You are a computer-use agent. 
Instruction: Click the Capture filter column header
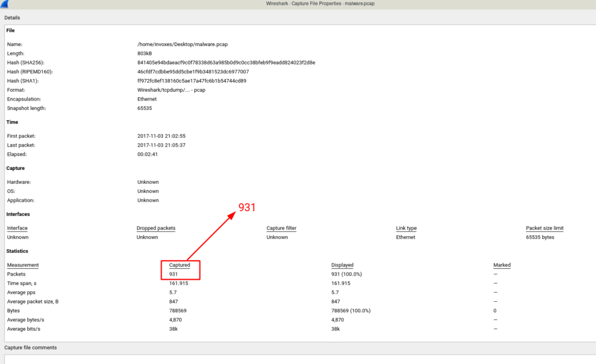(281, 228)
